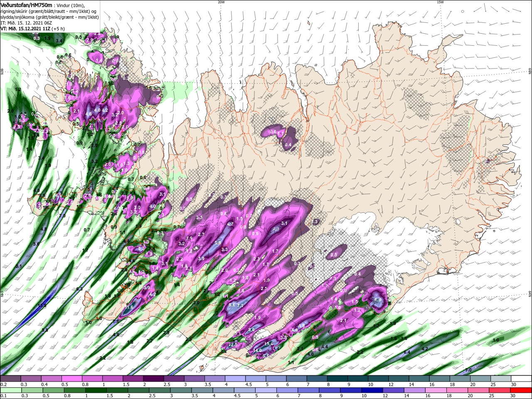The image size is (532, 399).
Task: Click the 15.8 precipitation value offshore
Action: (42, 305)
